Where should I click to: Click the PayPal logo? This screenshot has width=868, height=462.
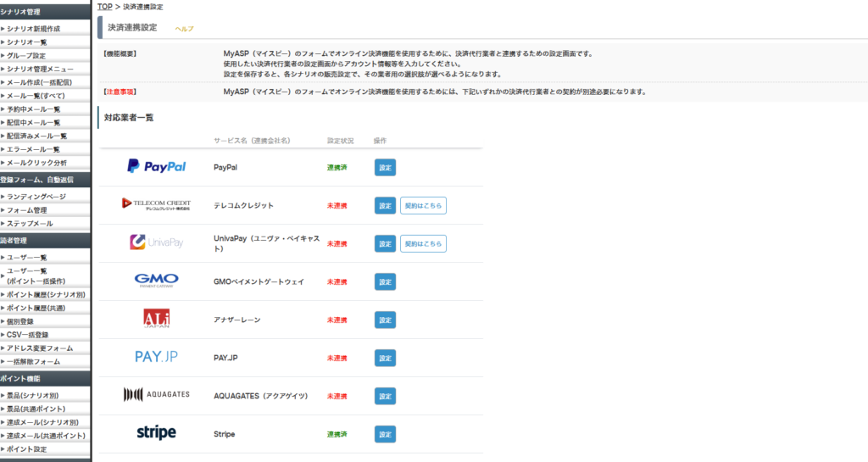tap(156, 167)
